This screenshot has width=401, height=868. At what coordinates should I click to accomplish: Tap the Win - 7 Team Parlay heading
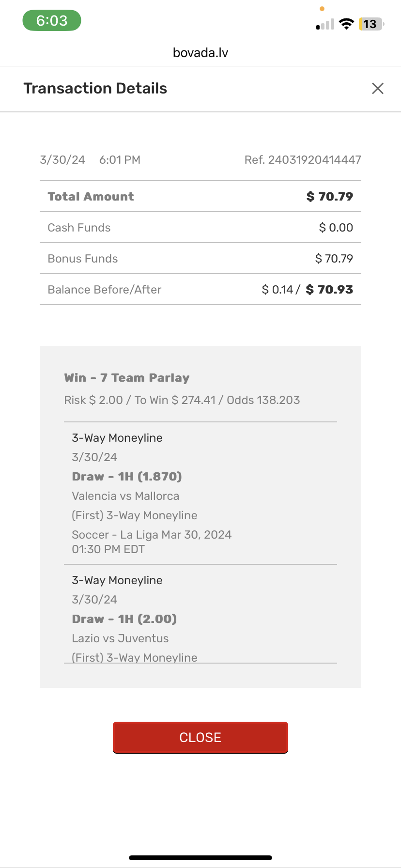(x=127, y=378)
